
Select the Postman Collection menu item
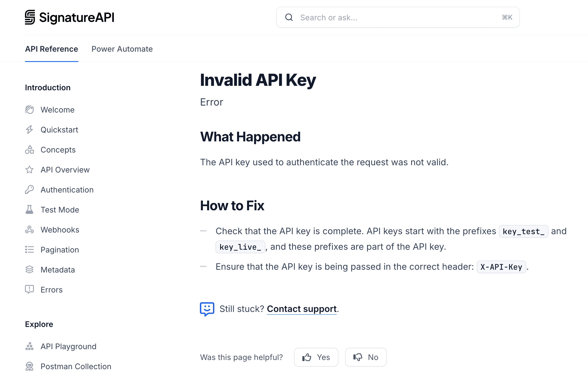click(x=76, y=366)
